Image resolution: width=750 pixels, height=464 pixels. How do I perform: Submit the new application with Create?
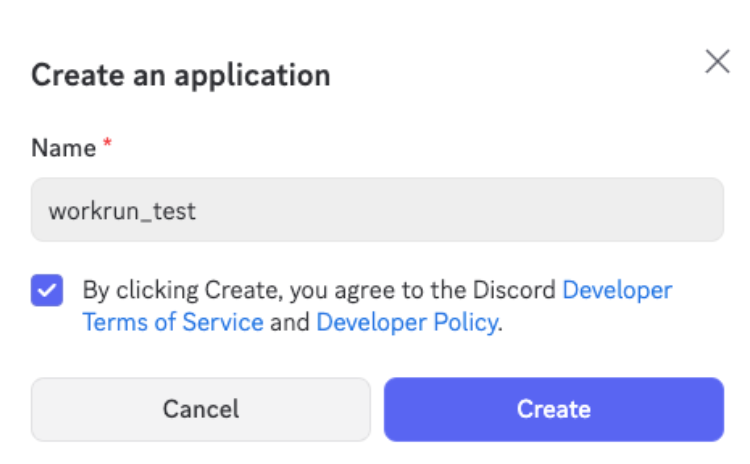point(553,409)
